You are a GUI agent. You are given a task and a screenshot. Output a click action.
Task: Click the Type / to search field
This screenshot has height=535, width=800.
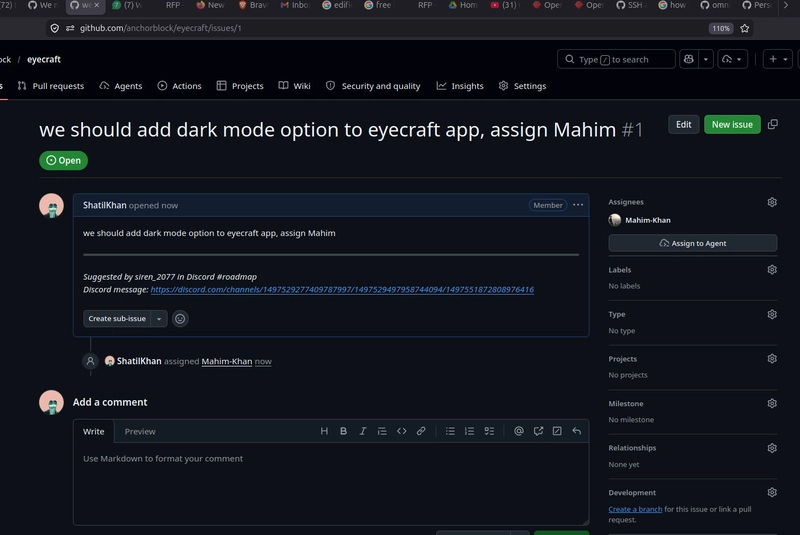pyautogui.click(x=616, y=59)
